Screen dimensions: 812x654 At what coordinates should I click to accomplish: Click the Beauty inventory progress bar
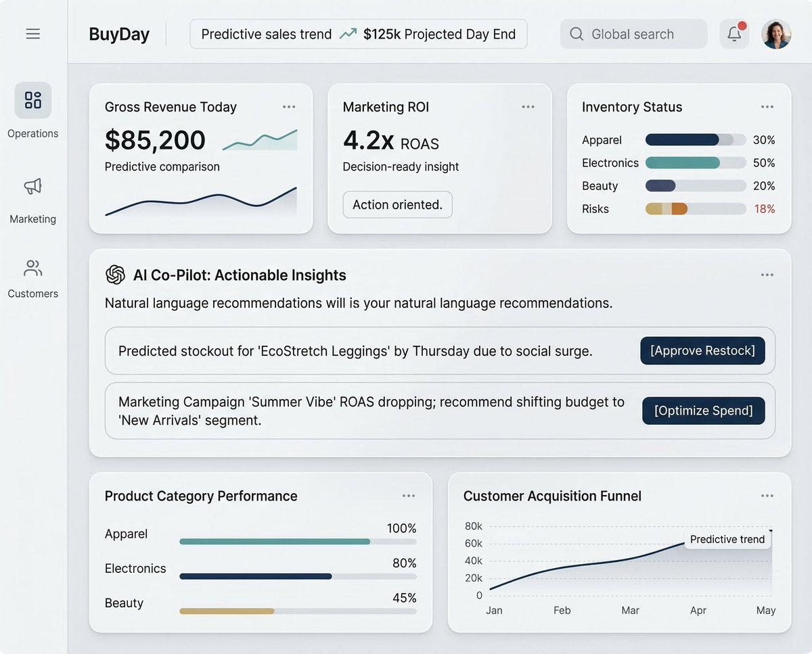pos(696,186)
